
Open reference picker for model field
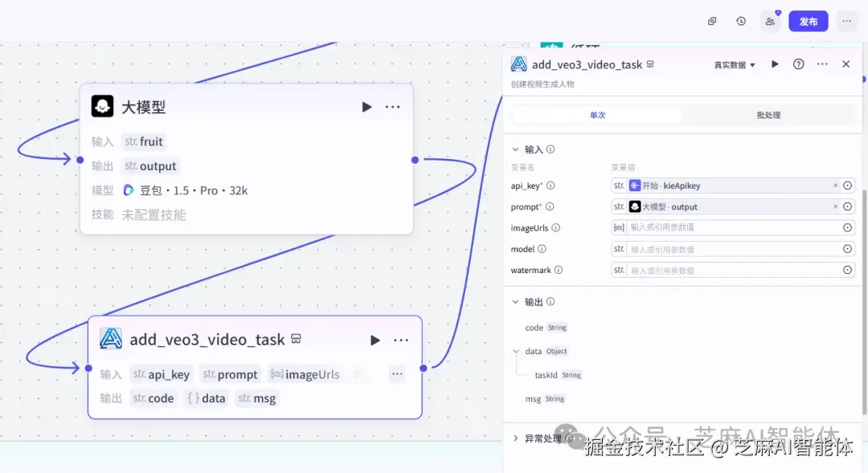pyautogui.click(x=848, y=249)
